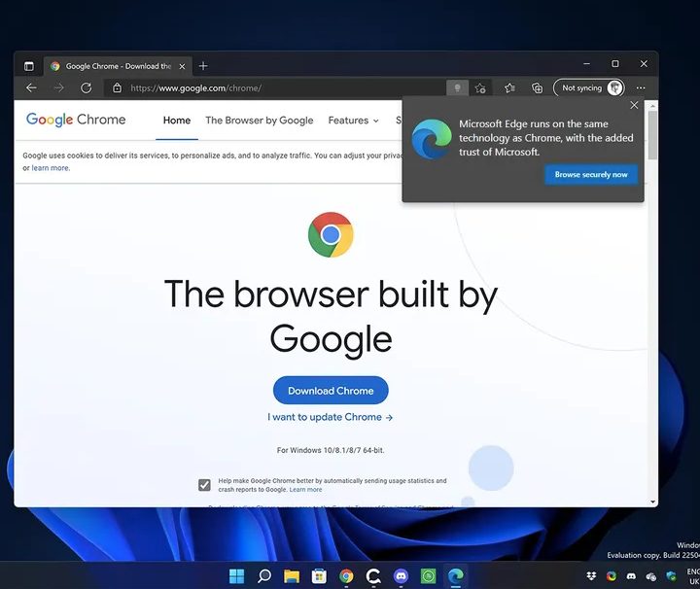
Task: Expand the Features dropdown in the nav
Action: [x=353, y=121]
